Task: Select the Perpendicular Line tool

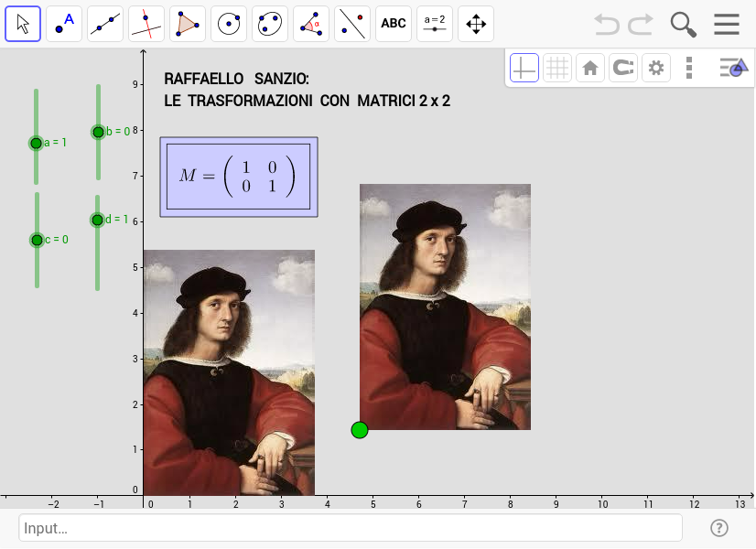Action: point(146,24)
